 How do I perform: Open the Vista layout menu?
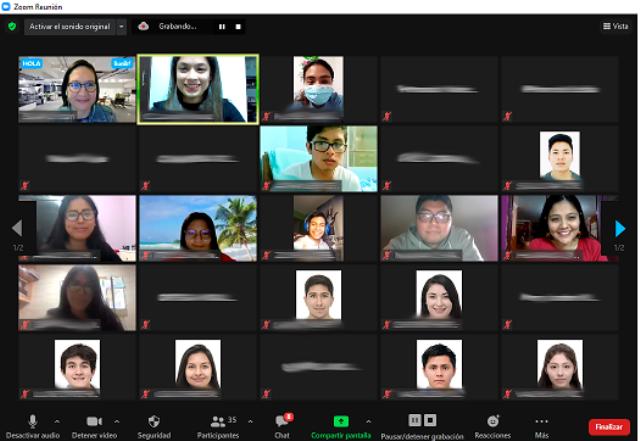click(x=615, y=26)
